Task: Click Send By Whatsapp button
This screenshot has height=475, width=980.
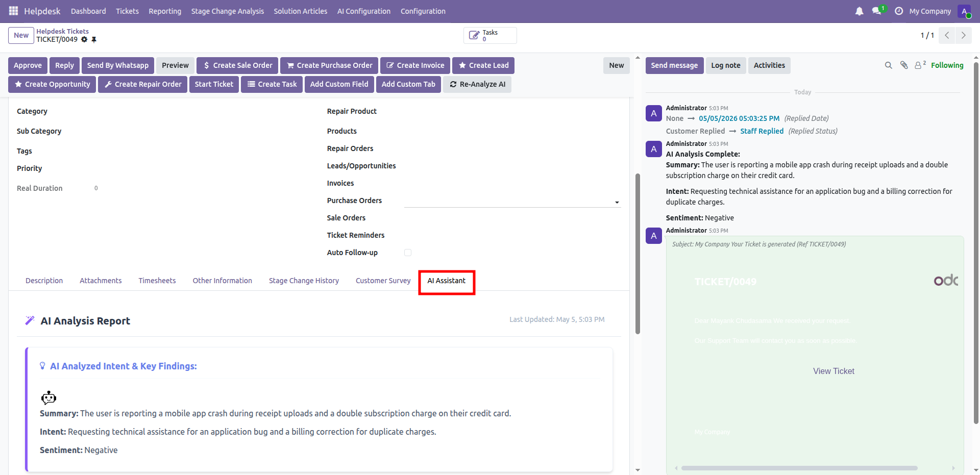Action: pos(118,65)
